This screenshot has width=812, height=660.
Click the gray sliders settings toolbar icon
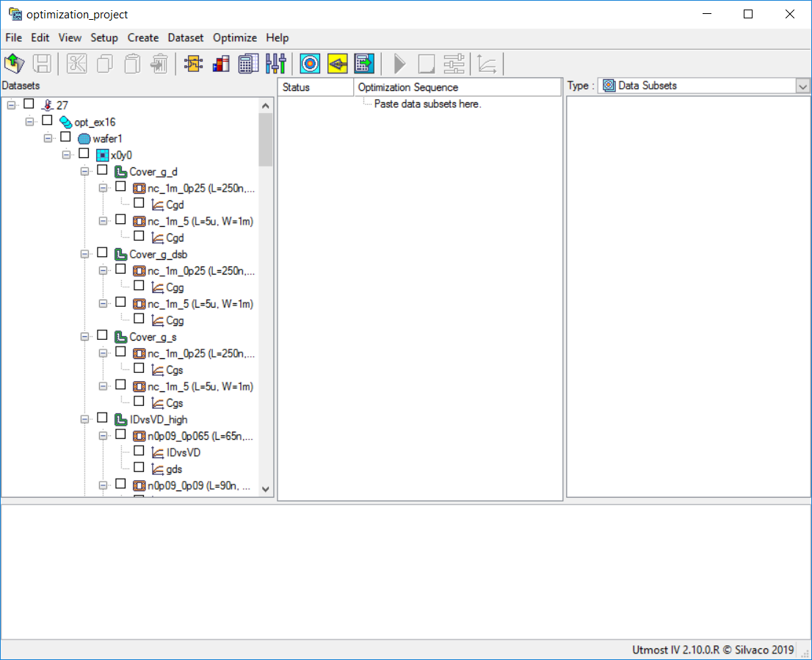(x=454, y=64)
